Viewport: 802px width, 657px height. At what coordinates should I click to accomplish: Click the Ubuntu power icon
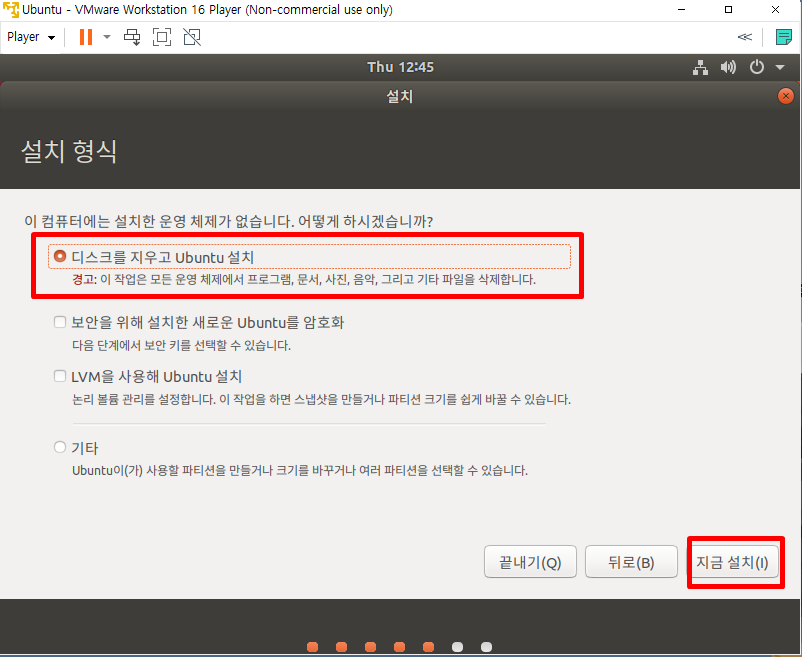point(756,67)
